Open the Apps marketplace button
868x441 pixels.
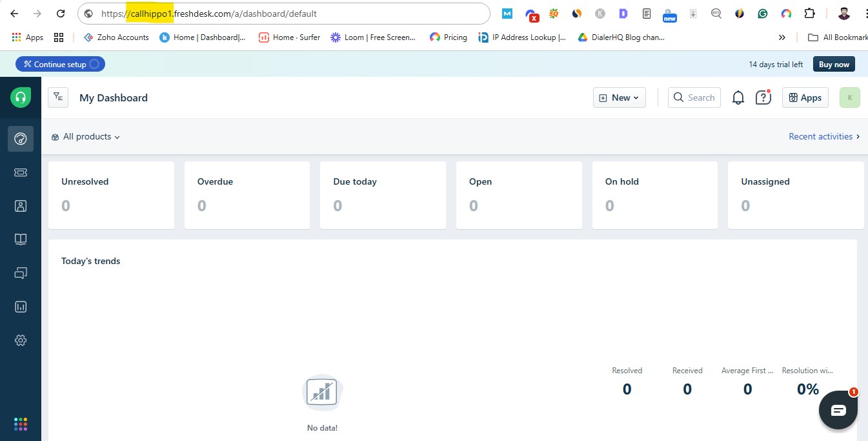[805, 97]
